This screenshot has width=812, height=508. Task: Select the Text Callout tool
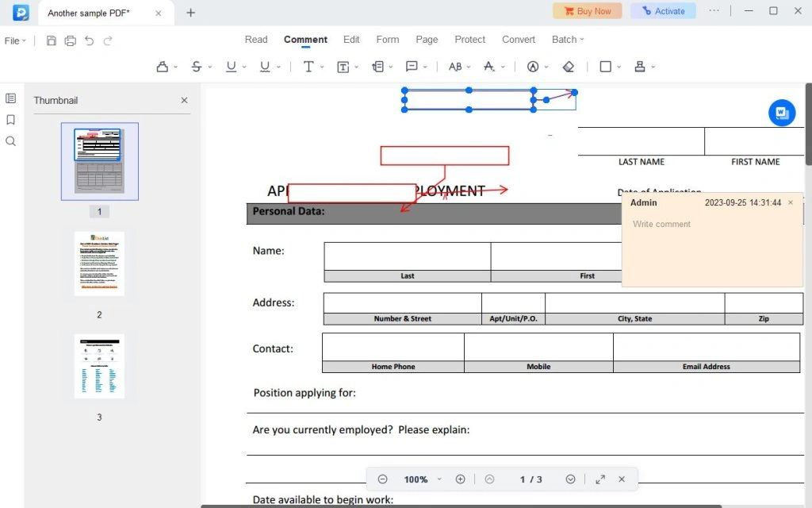(377, 67)
